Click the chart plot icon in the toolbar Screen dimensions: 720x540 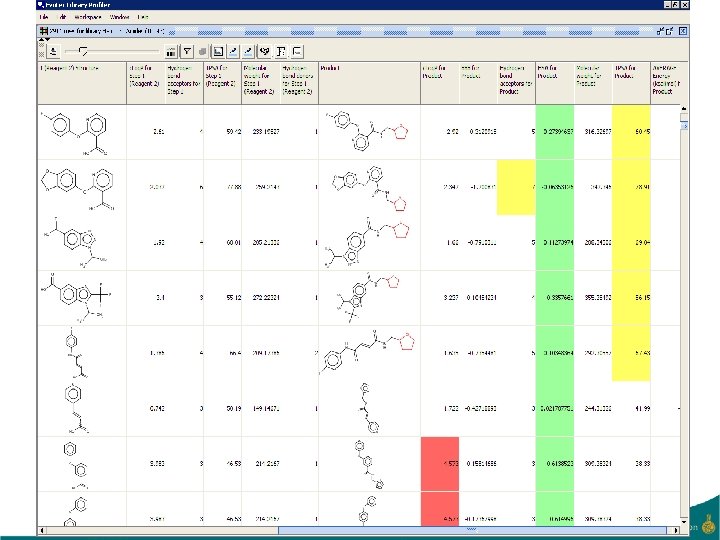pos(218,51)
